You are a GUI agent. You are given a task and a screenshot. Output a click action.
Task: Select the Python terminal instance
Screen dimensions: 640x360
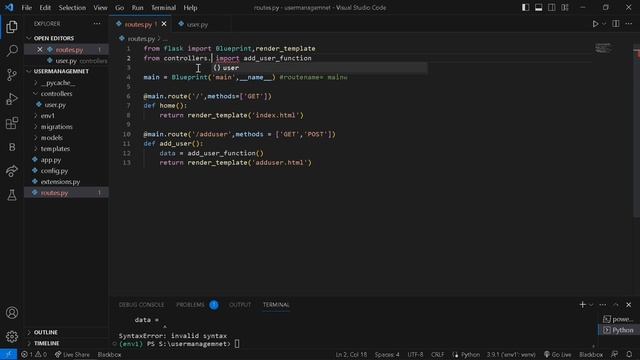coord(618,330)
